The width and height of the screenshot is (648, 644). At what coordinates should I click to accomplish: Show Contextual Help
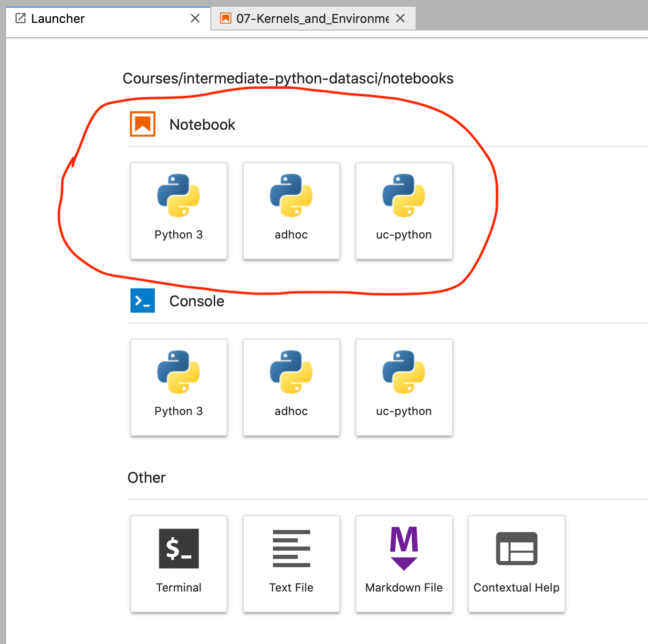[517, 564]
